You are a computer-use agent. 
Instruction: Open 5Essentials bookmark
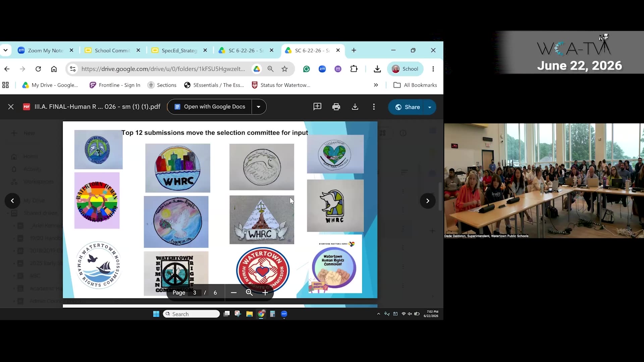[x=214, y=85]
